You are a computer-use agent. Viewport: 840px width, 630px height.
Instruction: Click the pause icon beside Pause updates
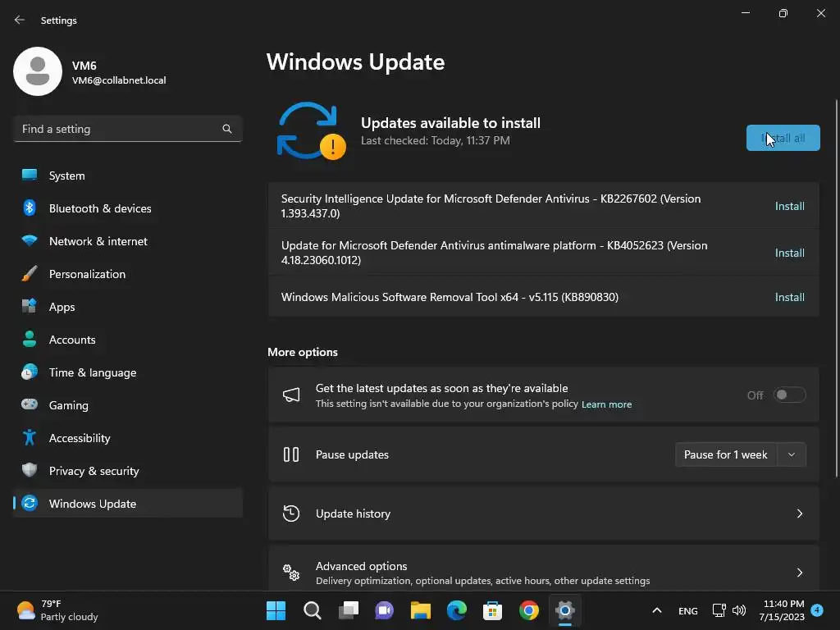point(291,454)
